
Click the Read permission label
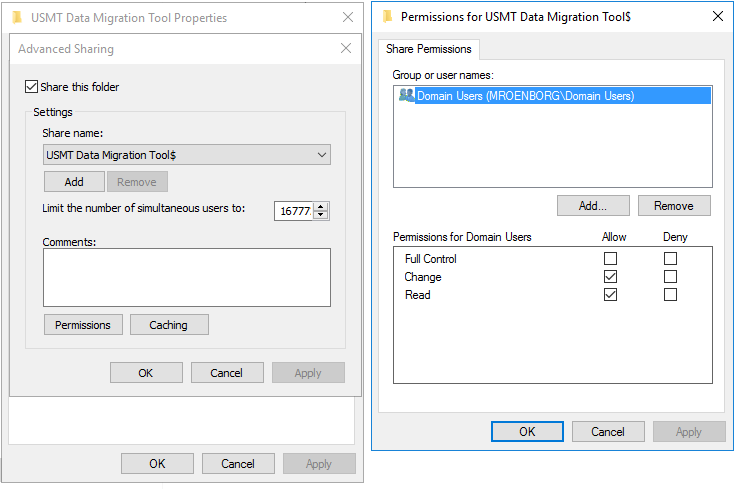pyautogui.click(x=418, y=295)
